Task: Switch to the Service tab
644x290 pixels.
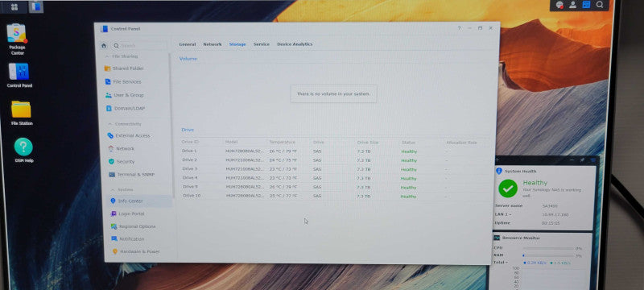Action: (x=262, y=44)
